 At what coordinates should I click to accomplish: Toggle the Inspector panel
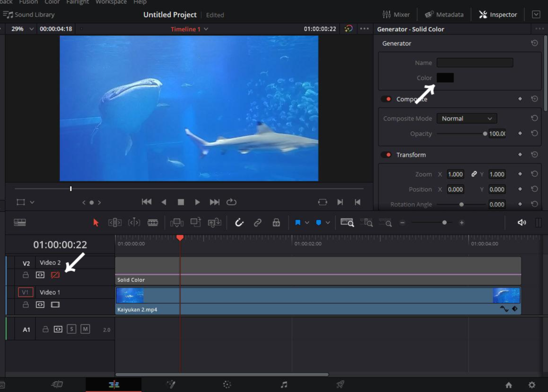(x=497, y=15)
